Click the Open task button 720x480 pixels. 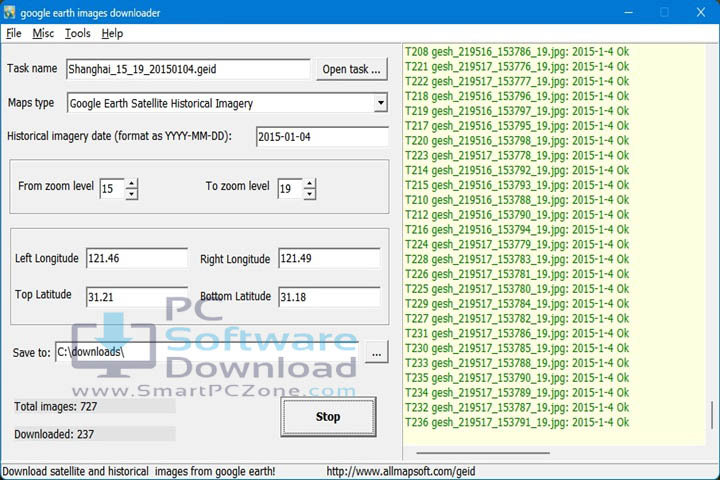pos(352,69)
